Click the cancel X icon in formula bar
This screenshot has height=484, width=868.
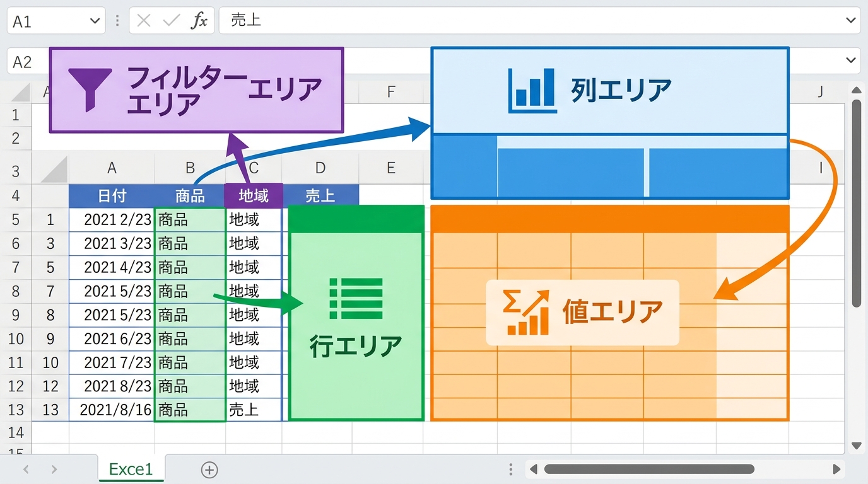144,21
